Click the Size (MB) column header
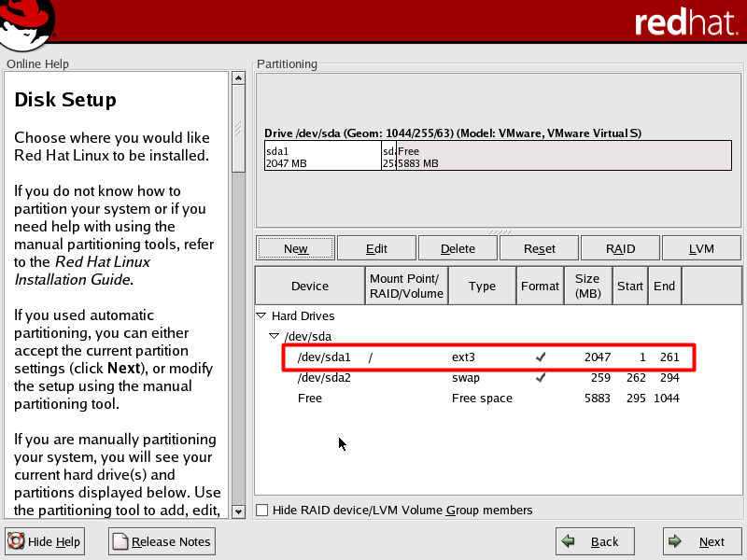 588,286
